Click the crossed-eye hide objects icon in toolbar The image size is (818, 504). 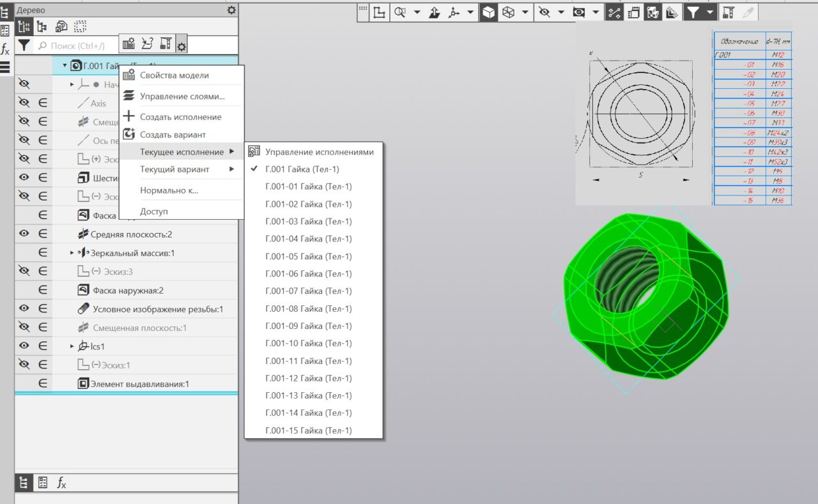tap(544, 12)
